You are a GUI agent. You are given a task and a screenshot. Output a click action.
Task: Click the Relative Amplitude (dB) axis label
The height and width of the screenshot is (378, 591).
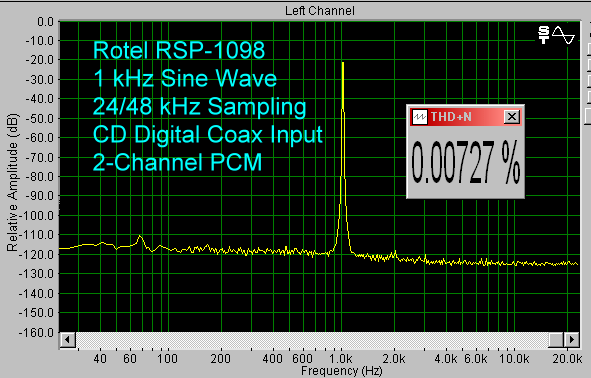12,182
